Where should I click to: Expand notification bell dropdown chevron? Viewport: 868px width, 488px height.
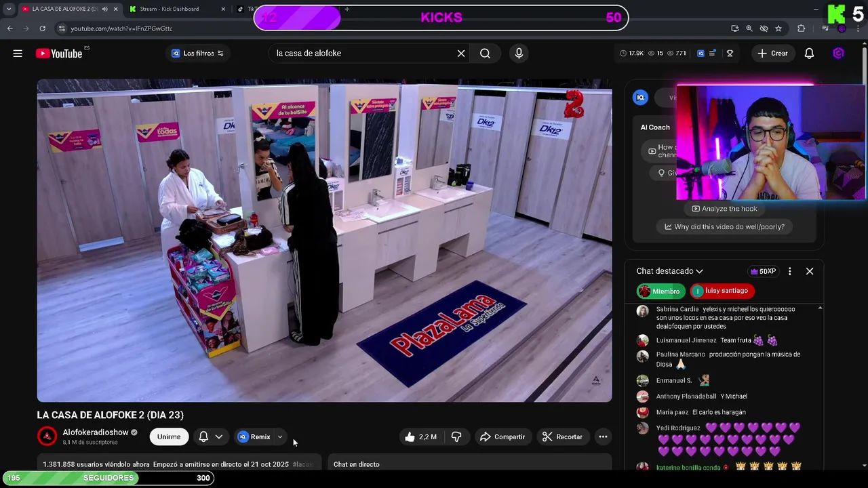pyautogui.click(x=218, y=437)
